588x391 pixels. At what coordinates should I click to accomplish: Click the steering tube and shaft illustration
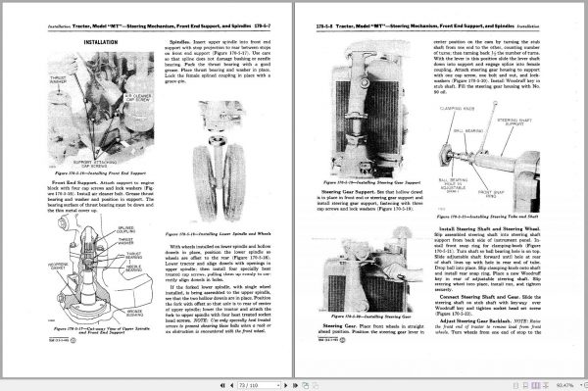(489, 156)
